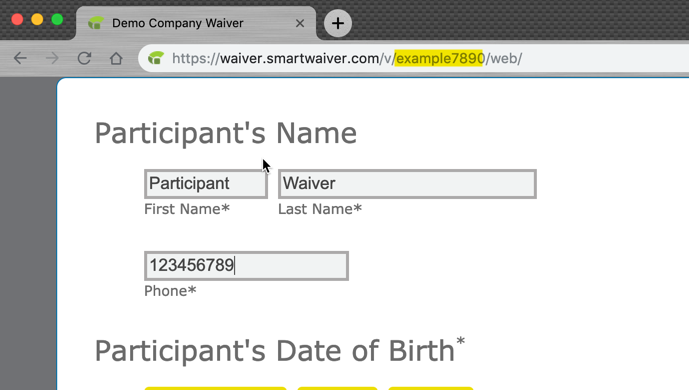Click the Smartwaiver site icon in address bar
The height and width of the screenshot is (390, 689).
[156, 58]
